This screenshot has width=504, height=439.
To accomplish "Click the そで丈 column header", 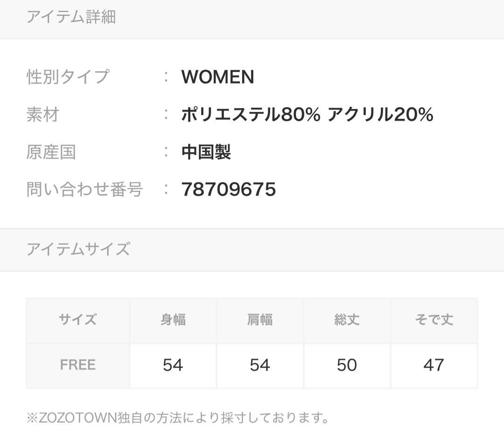I will [434, 320].
